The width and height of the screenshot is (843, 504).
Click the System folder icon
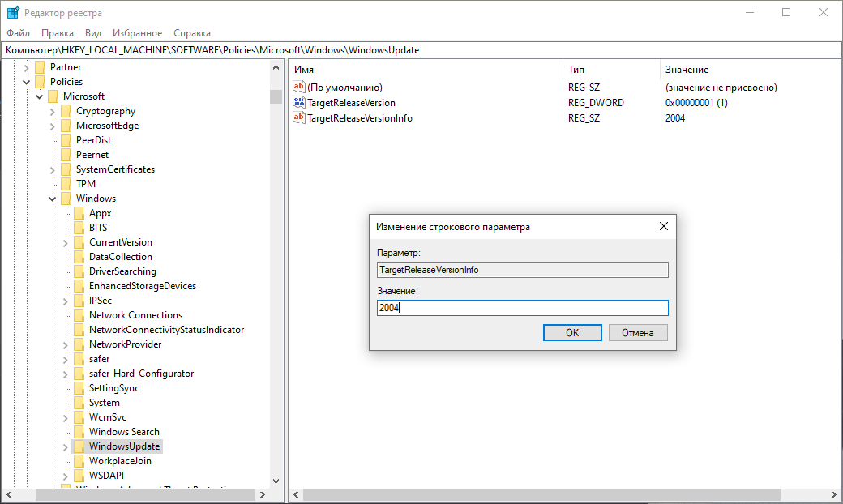click(x=79, y=403)
